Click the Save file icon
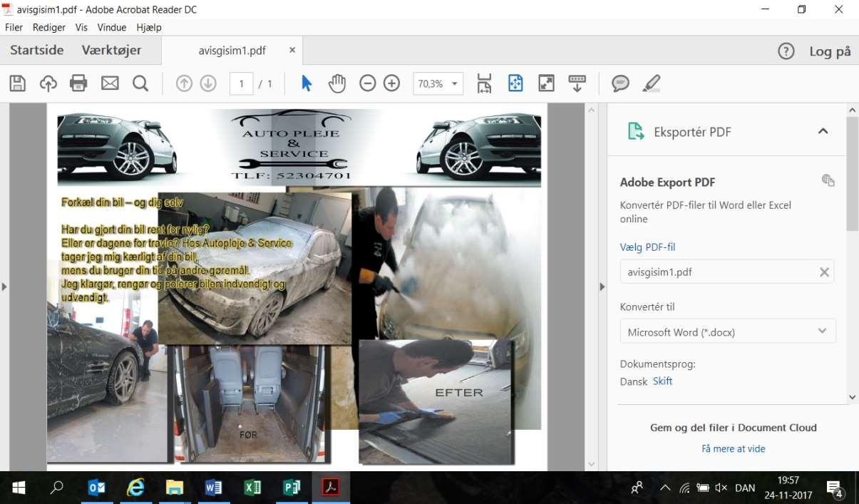Screen dimensions: 859x504 coord(18,83)
